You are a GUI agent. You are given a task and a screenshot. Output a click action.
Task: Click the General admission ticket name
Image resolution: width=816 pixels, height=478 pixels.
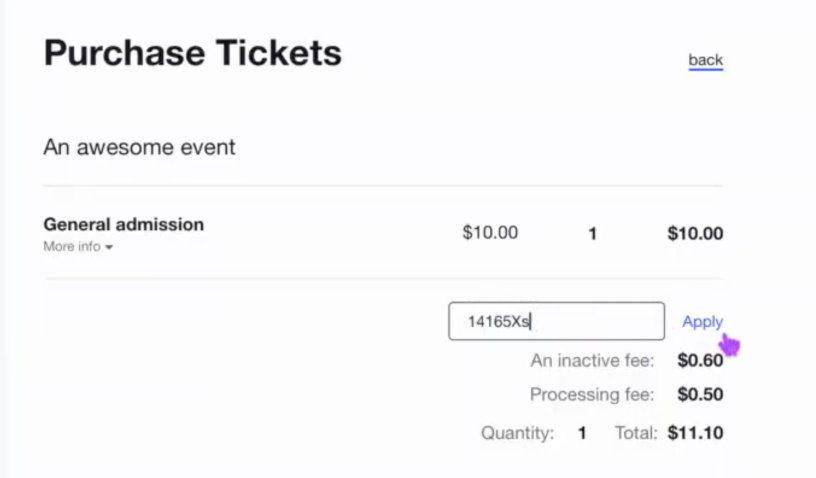click(123, 224)
